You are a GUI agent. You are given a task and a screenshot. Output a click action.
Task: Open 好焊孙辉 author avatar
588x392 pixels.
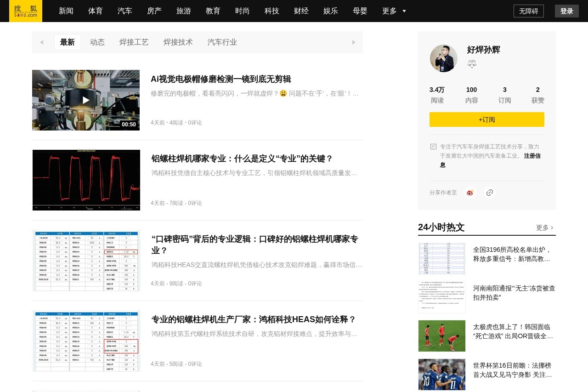(x=444, y=58)
